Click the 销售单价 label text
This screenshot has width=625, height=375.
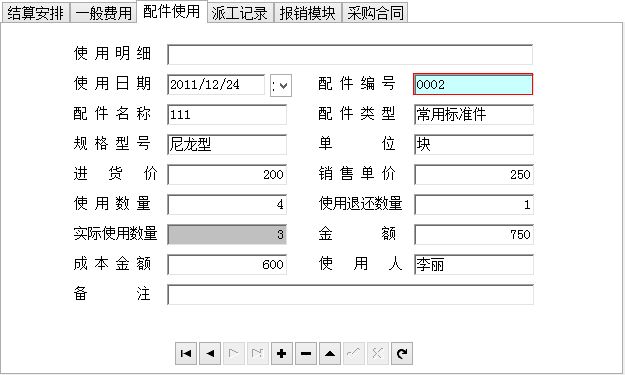[x=357, y=174]
